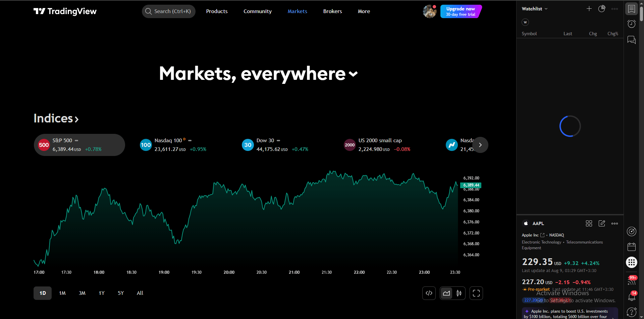Screen dimensions: 644x319
Task: Open the Community menu
Action: (258, 11)
